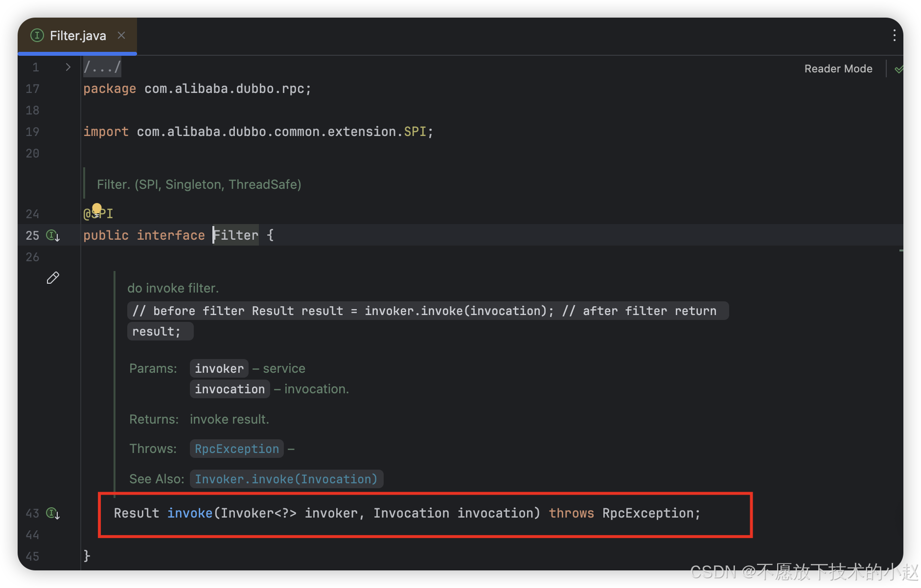Image resolution: width=921 pixels, height=588 pixels.
Task: Click line number 43 in the gutter
Action: [x=32, y=513]
